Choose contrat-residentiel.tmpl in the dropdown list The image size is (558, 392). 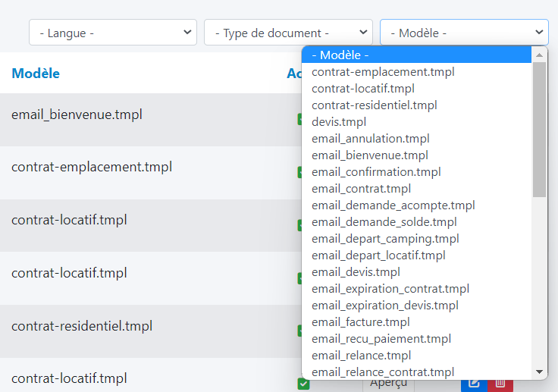pyautogui.click(x=375, y=105)
